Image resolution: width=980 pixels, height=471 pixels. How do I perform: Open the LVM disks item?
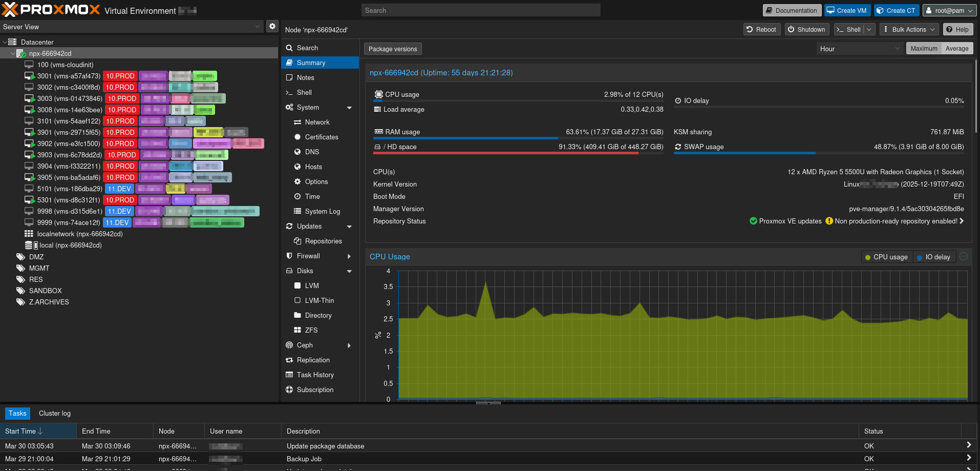[320, 285]
